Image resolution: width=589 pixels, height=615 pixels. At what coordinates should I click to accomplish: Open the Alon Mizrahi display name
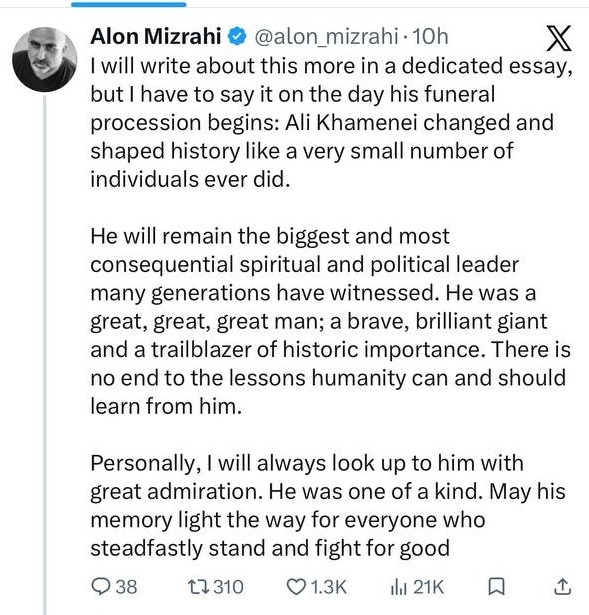tap(156, 36)
